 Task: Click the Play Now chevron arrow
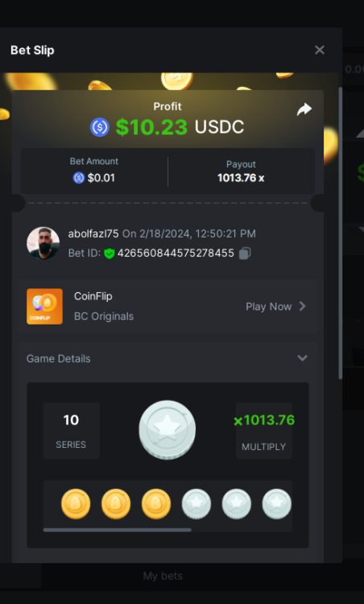click(x=302, y=306)
